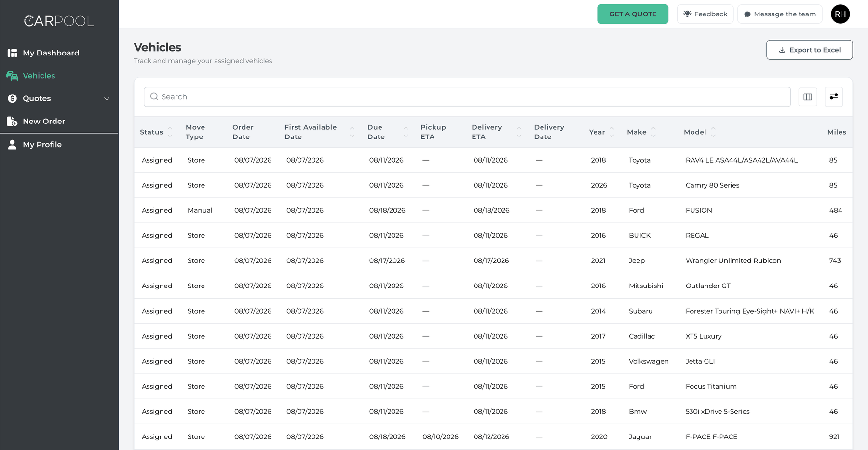Click the New Order document icon
Viewport: 868px width, 450px height.
point(13,121)
